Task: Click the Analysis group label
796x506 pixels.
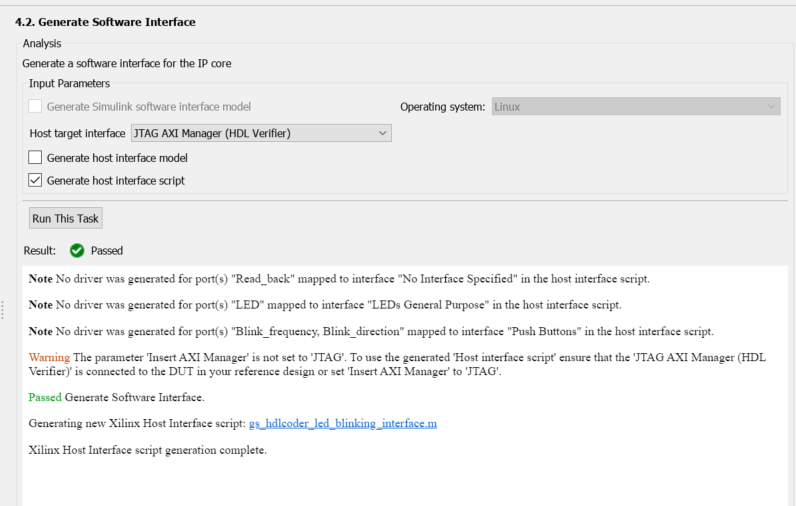Action: (x=42, y=44)
